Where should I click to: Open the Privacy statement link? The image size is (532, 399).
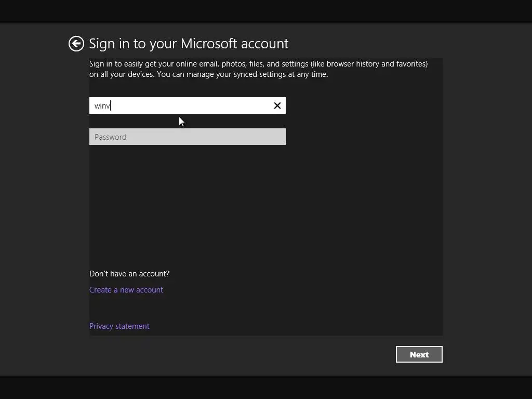(119, 326)
